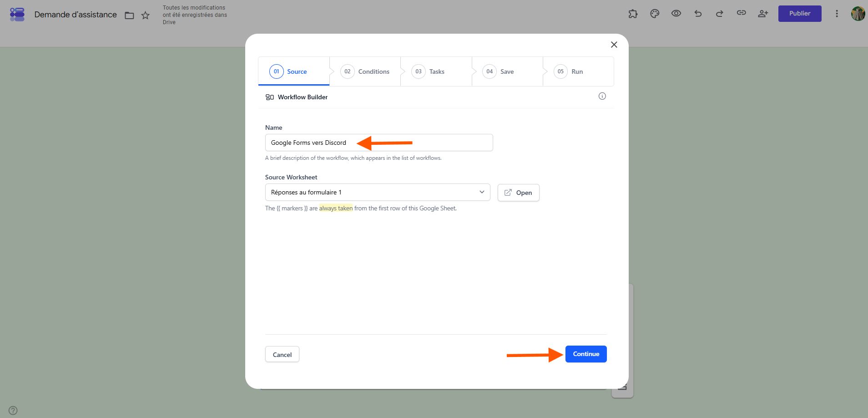Click the move to folder icon
Viewport: 868px width, 418px height.
coord(130,15)
